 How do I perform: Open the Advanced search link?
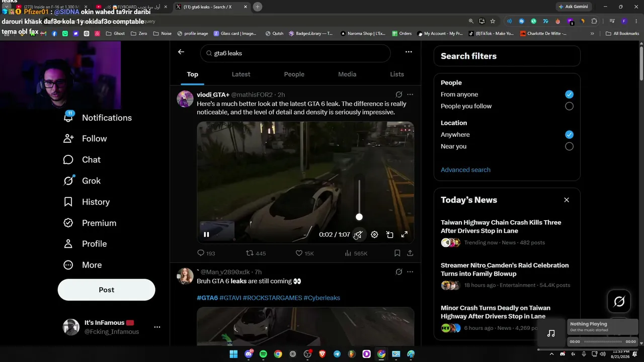click(x=465, y=170)
